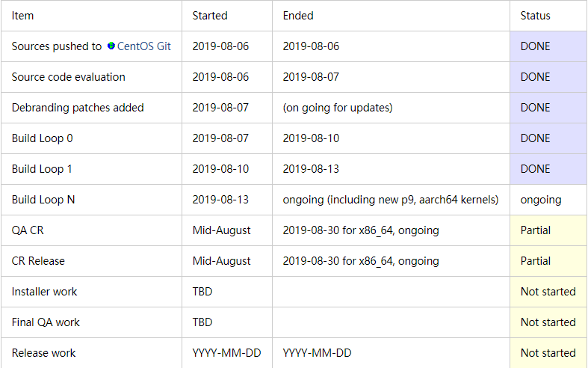Click the Build Loop N item cell
Image resolution: width=588 pixels, height=368 pixels.
tap(91, 200)
